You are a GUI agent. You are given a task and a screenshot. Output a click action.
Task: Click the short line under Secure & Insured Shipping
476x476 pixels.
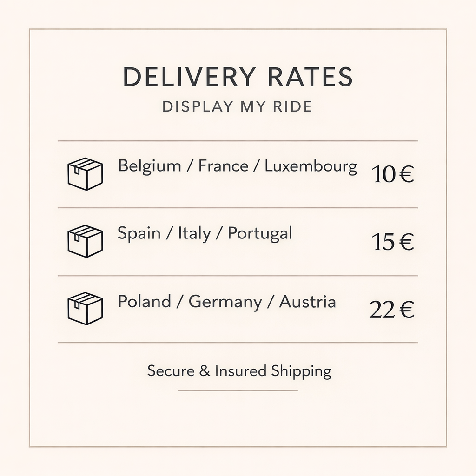coord(238,390)
